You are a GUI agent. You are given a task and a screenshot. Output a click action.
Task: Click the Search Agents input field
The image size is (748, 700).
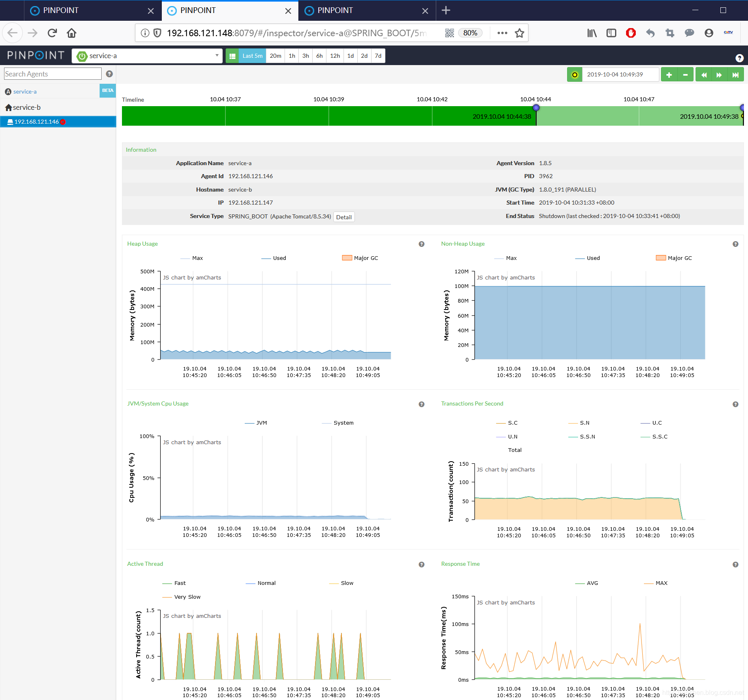point(53,74)
